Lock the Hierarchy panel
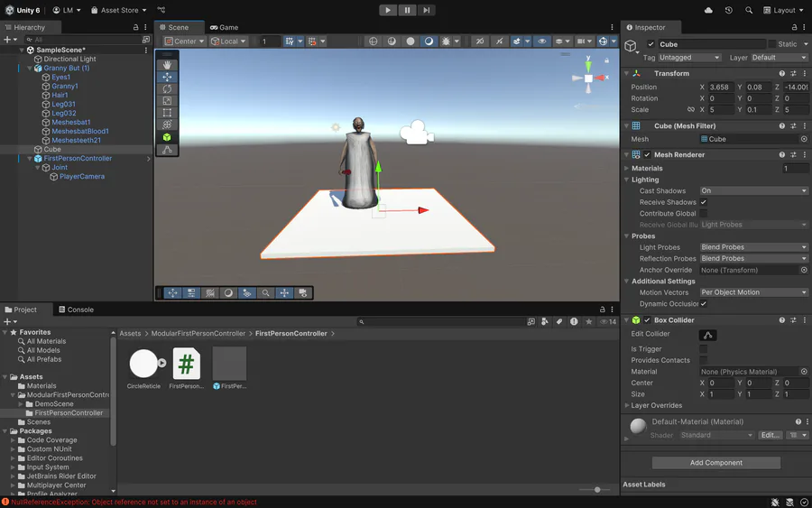This screenshot has height=508, width=812. [135, 27]
